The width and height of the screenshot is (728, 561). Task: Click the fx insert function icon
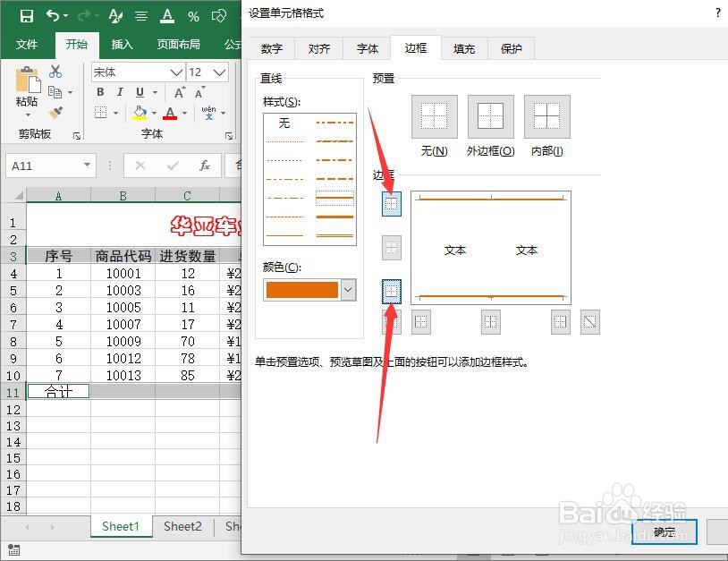(205, 166)
